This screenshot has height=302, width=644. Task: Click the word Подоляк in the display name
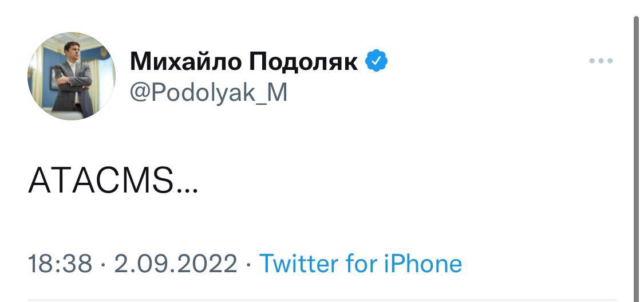pos(303,61)
